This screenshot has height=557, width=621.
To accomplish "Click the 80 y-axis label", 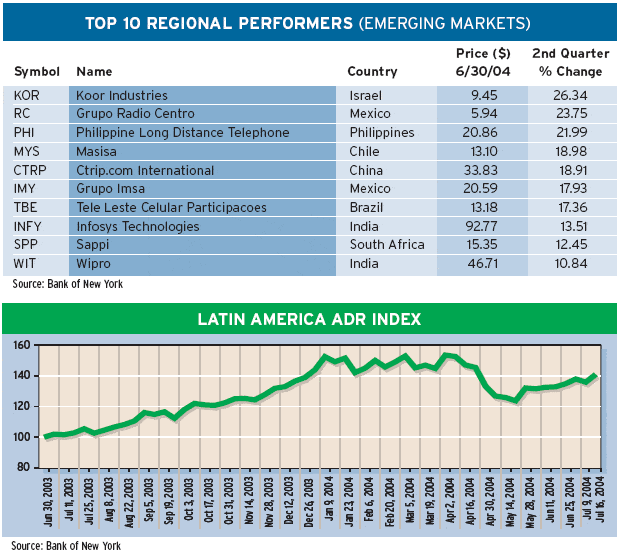I will (23, 467).
